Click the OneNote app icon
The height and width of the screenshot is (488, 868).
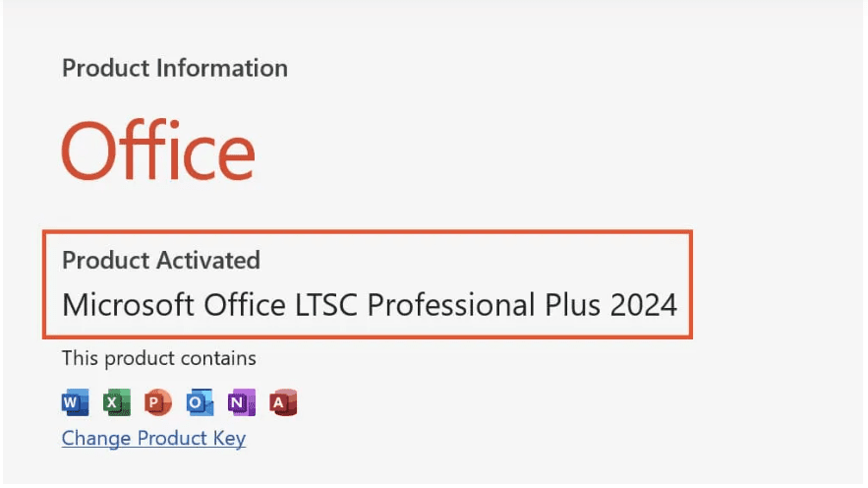(241, 401)
